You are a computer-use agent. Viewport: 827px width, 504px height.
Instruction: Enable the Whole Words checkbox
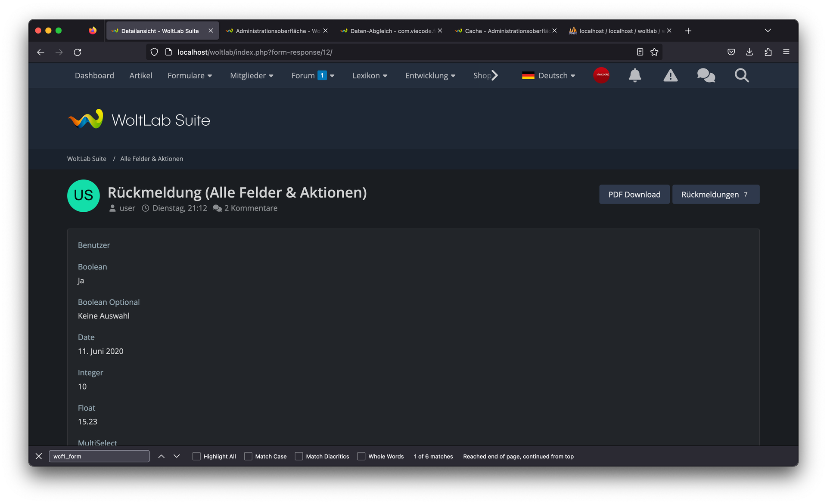tap(361, 456)
